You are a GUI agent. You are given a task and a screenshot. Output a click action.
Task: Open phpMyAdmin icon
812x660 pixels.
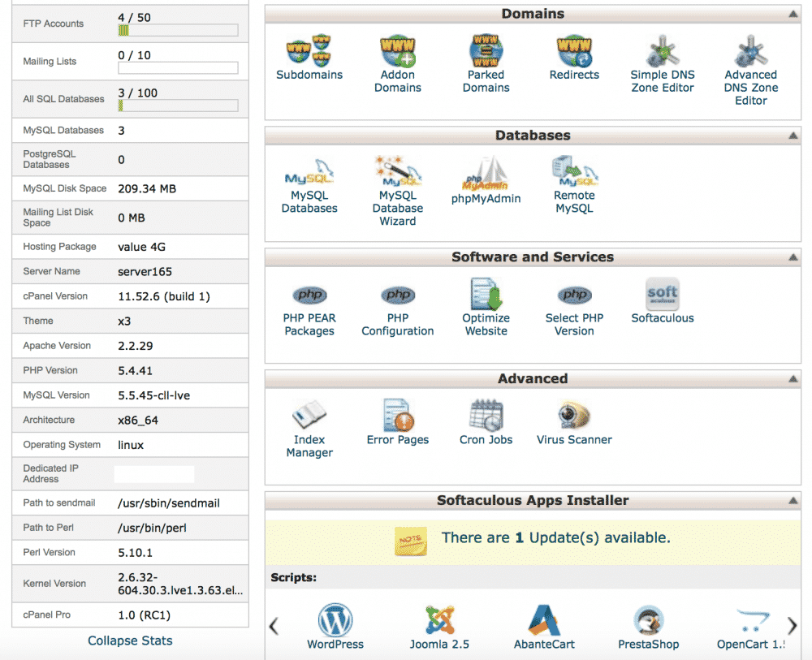point(486,174)
